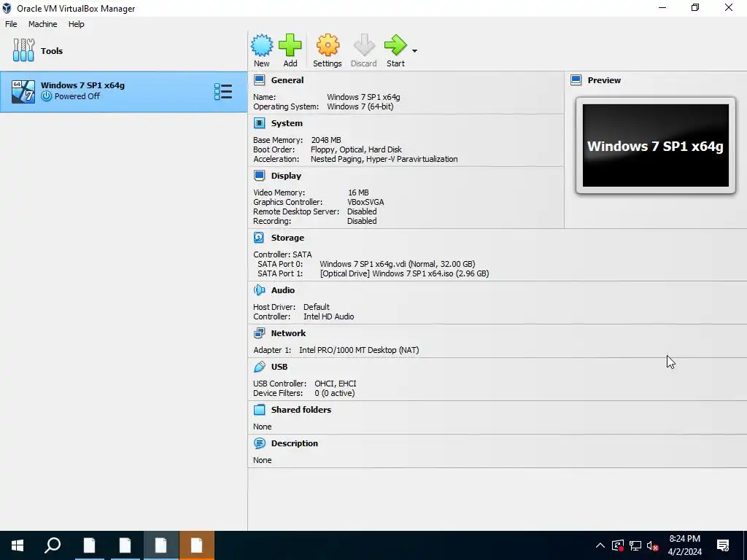747x560 pixels.
Task: Click the Shared folders section icon
Action: (259, 410)
